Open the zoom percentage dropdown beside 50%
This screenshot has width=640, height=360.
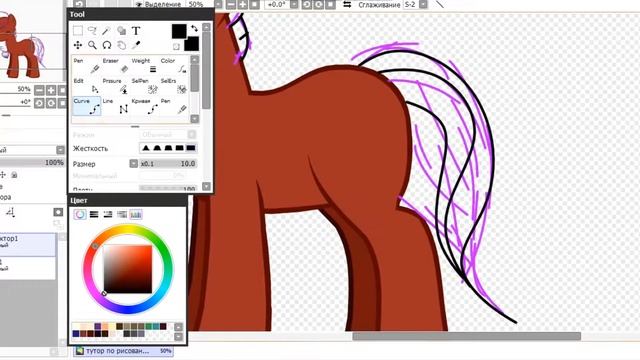(x=218, y=4)
